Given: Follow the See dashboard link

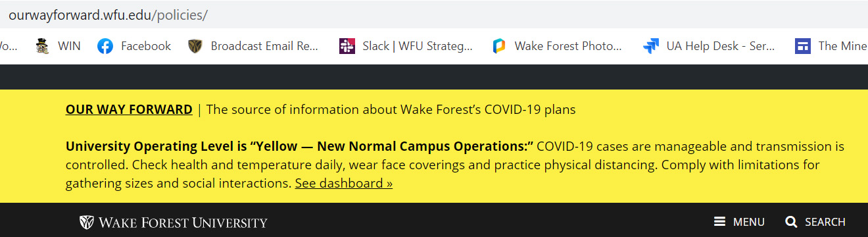Looking at the screenshot, I should [x=343, y=183].
